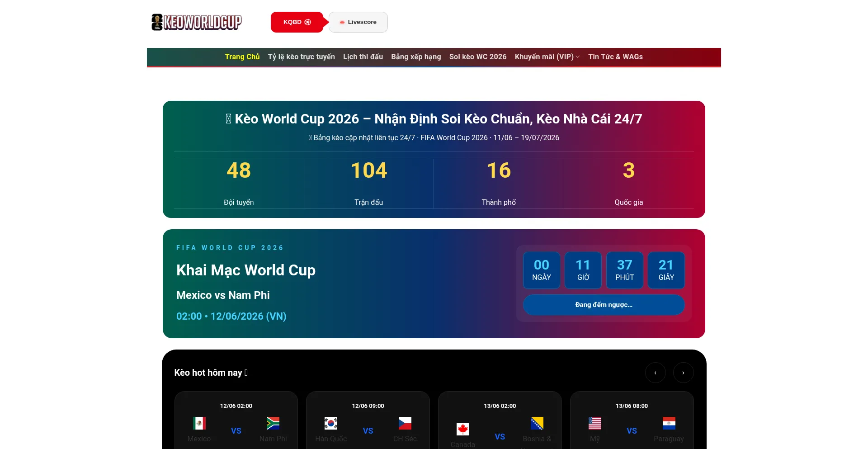
Task: Click the Bảng kèo cập nhật 24/7 subtitle
Action: click(434, 138)
